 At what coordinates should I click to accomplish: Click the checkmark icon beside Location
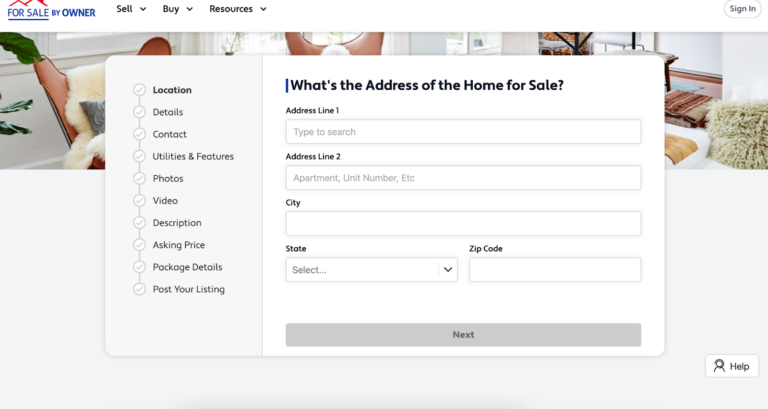click(139, 90)
